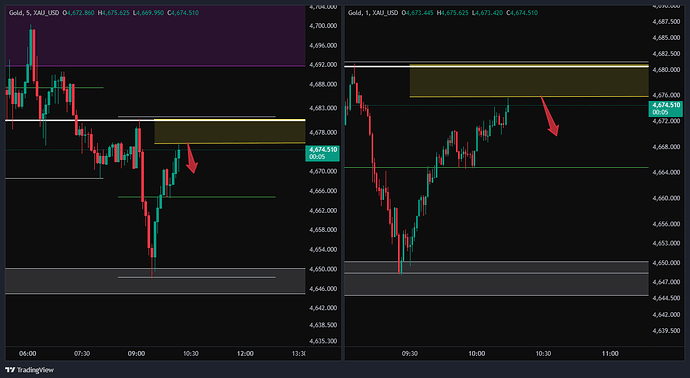Click the 4,658.000 price axis label
The height and width of the screenshot is (378, 690).
pyautogui.click(x=323, y=230)
